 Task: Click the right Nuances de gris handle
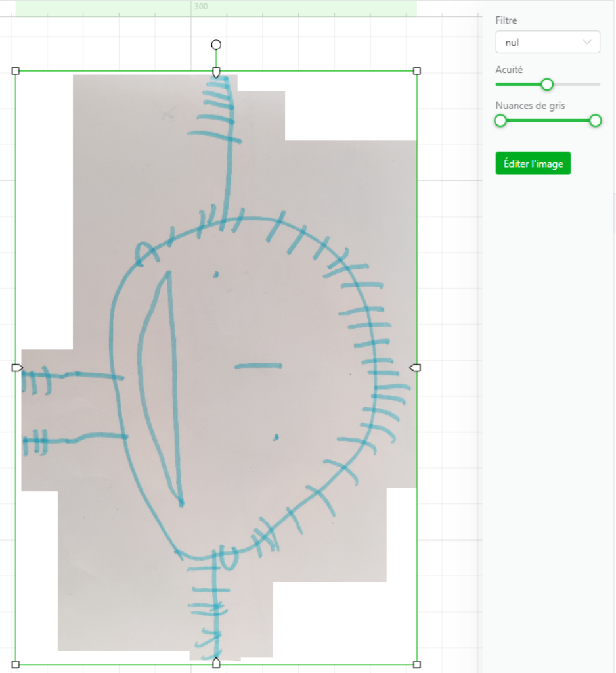595,121
